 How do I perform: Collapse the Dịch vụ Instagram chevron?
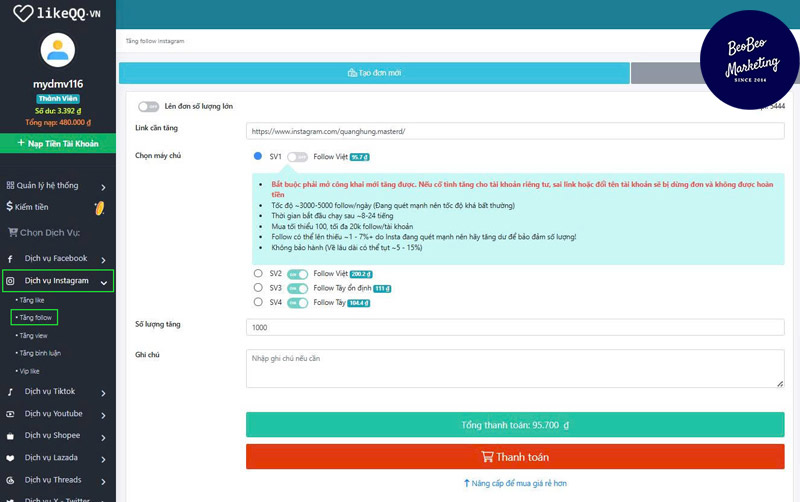pyautogui.click(x=104, y=282)
